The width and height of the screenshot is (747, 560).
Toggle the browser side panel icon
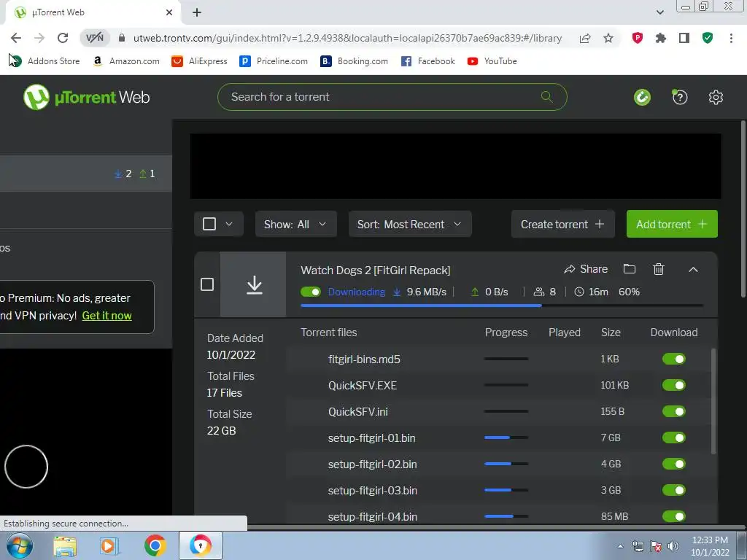[x=684, y=38]
